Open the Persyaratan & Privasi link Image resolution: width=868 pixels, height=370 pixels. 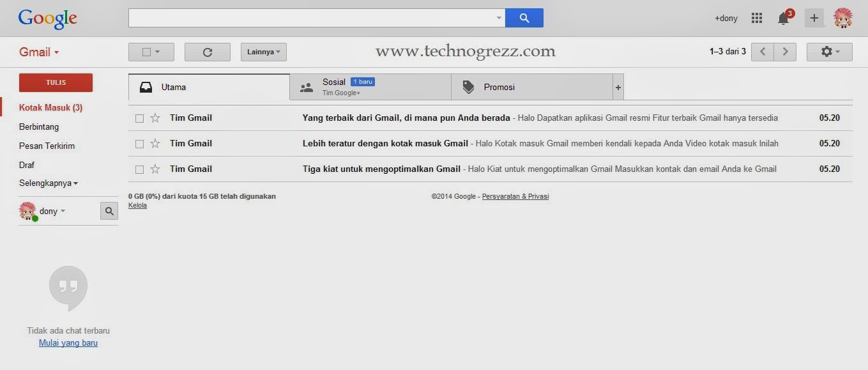515,196
